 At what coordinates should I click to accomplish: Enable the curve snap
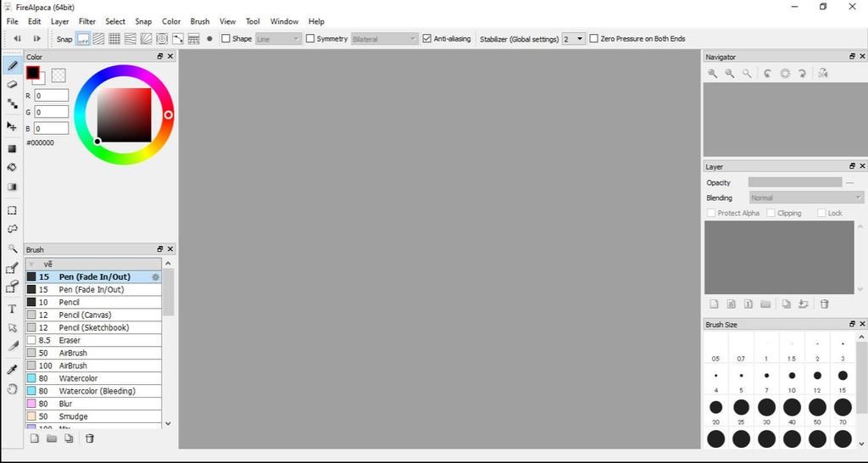pos(178,39)
